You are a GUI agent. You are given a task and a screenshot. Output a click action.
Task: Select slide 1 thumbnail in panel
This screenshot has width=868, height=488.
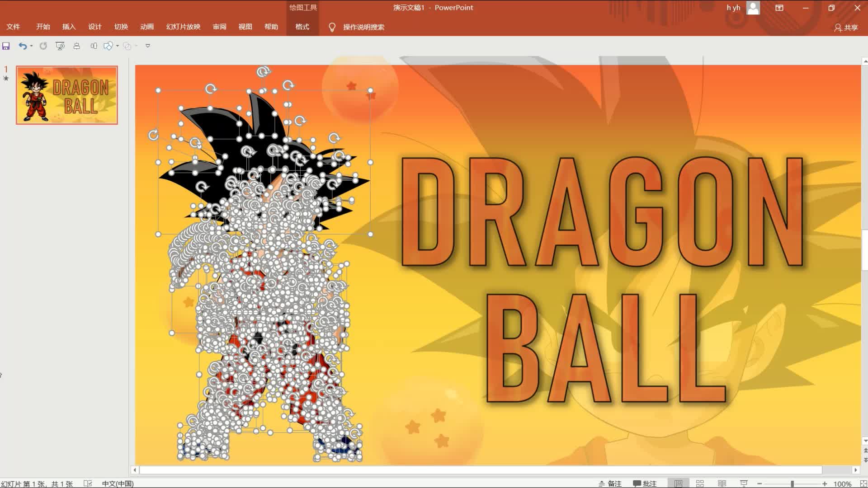tap(67, 95)
